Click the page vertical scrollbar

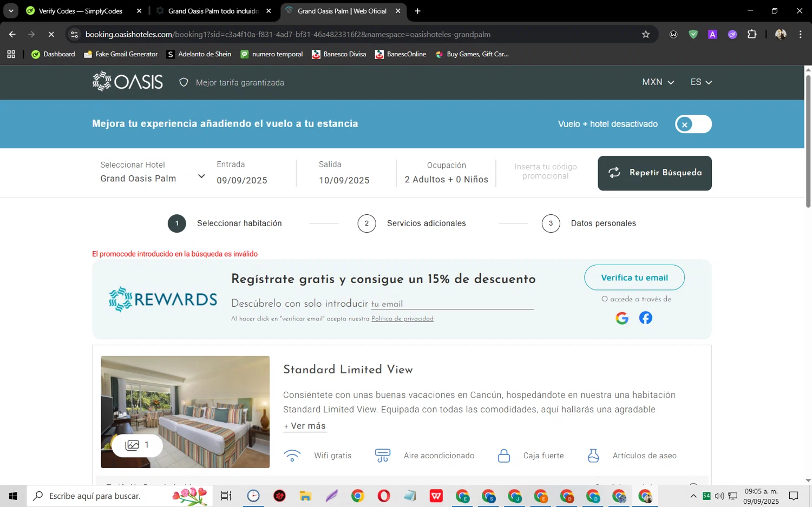pyautogui.click(x=808, y=141)
